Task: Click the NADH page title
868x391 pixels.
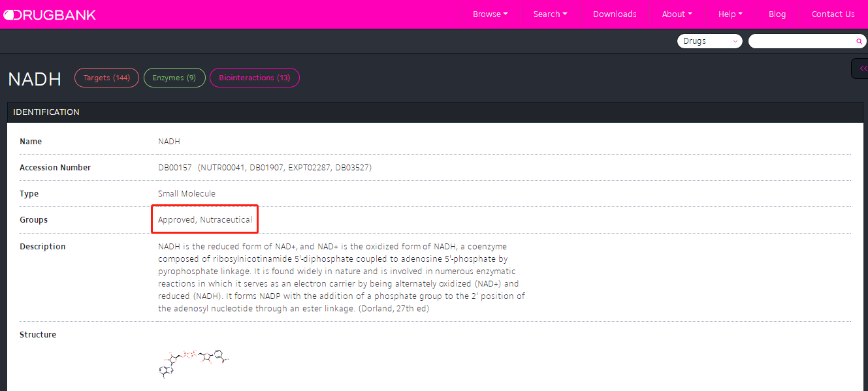Action: [x=35, y=79]
